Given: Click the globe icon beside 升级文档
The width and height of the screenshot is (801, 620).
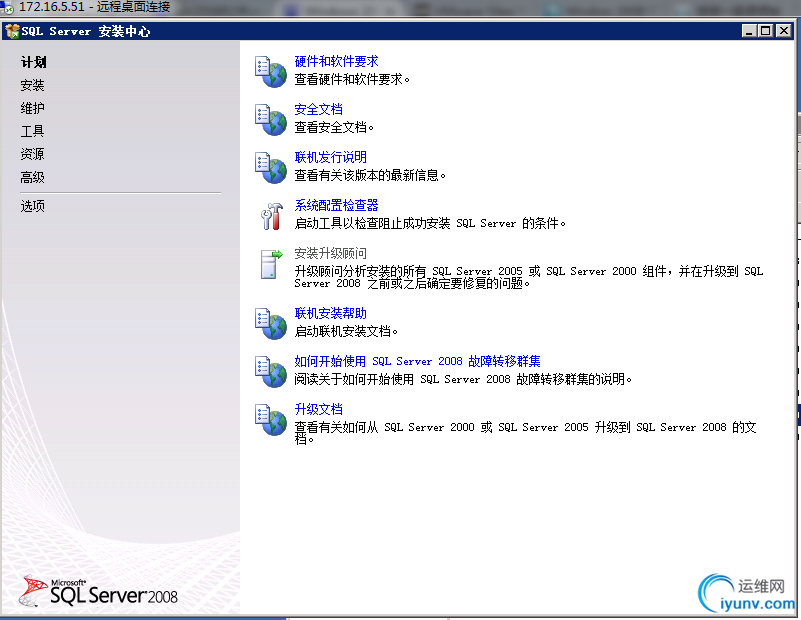Looking at the screenshot, I should point(271,420).
